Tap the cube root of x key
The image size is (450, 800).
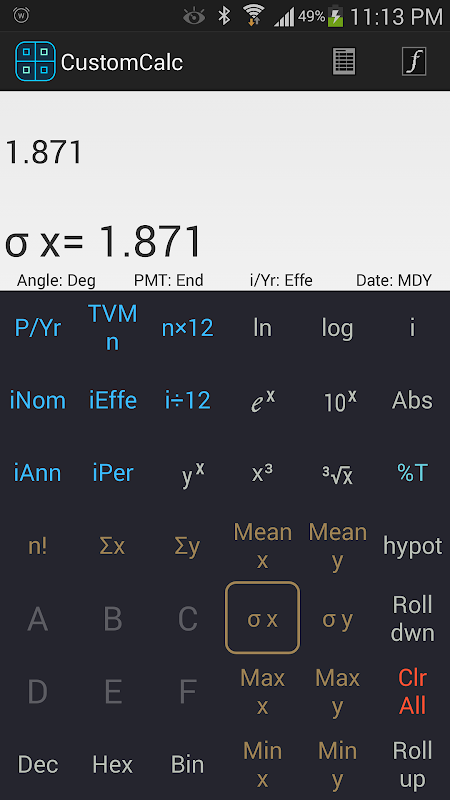pyautogui.click(x=338, y=474)
